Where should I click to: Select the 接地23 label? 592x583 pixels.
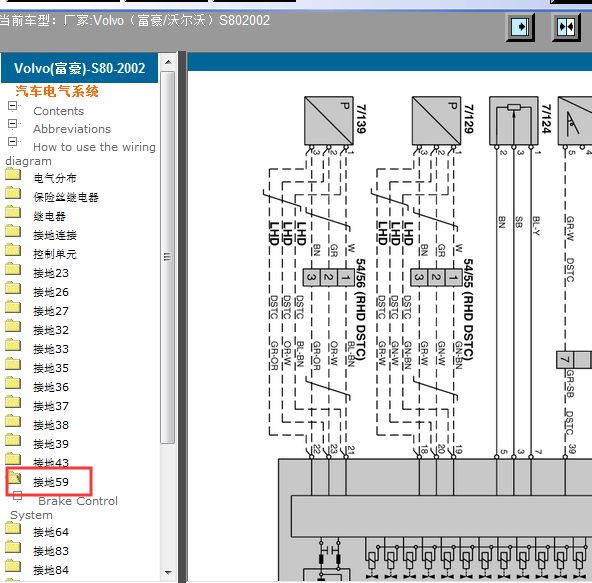(x=51, y=273)
